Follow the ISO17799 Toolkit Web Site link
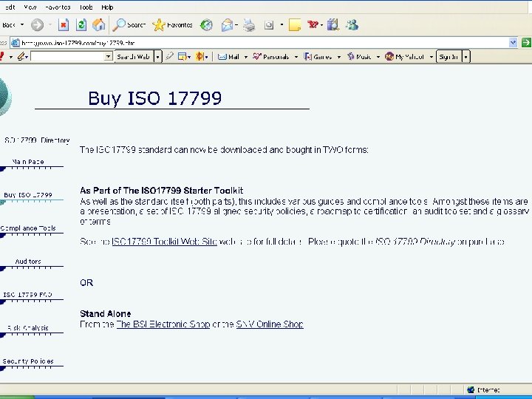Viewport: 532px width, 399px height. point(164,242)
